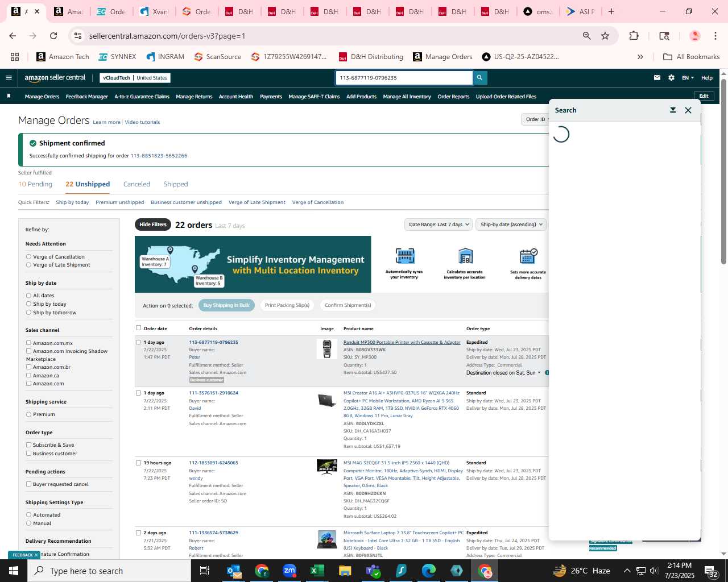
Task: Open the Video tutorials link
Action: (142, 122)
